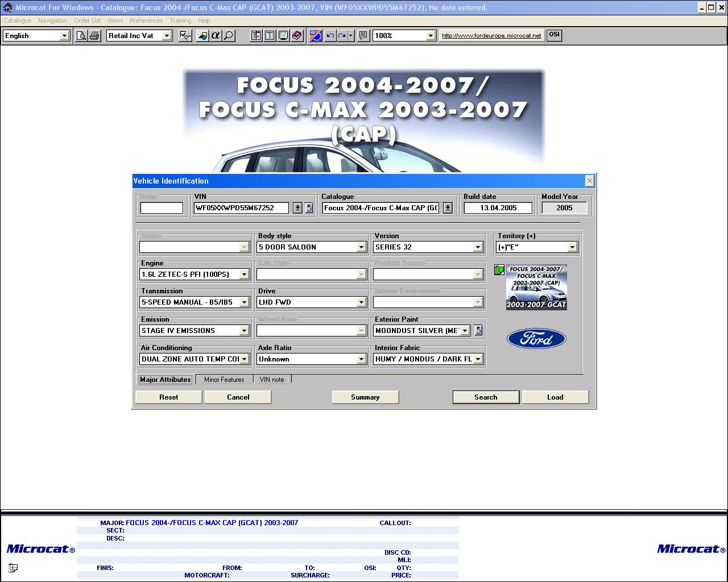Click the undo arrow toolbar icon
Image resolution: width=728 pixels, height=582 pixels.
click(330, 36)
